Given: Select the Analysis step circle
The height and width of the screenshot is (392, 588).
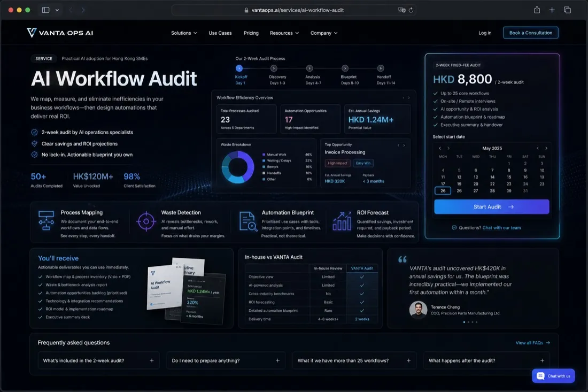Looking at the screenshot, I should point(310,68).
